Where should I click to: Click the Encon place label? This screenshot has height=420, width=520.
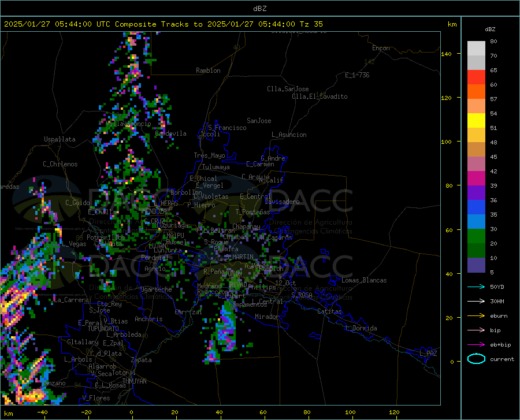[x=381, y=48]
